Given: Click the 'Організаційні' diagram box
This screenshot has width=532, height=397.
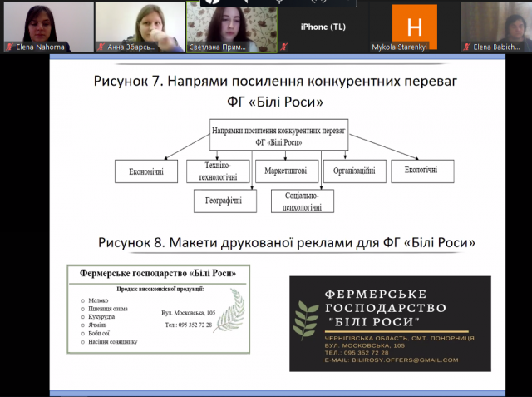Looking at the screenshot, I should pyautogui.click(x=355, y=171).
